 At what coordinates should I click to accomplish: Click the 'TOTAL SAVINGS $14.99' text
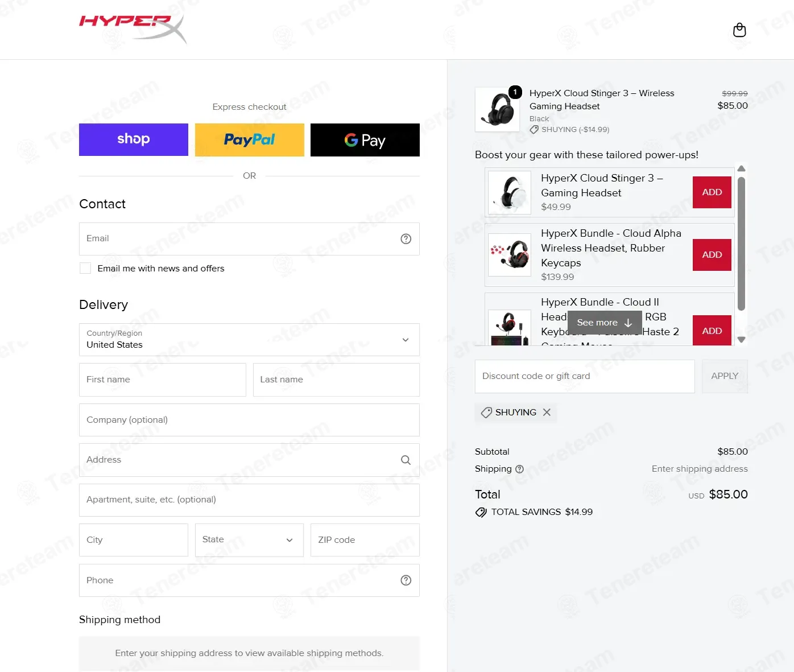(542, 512)
